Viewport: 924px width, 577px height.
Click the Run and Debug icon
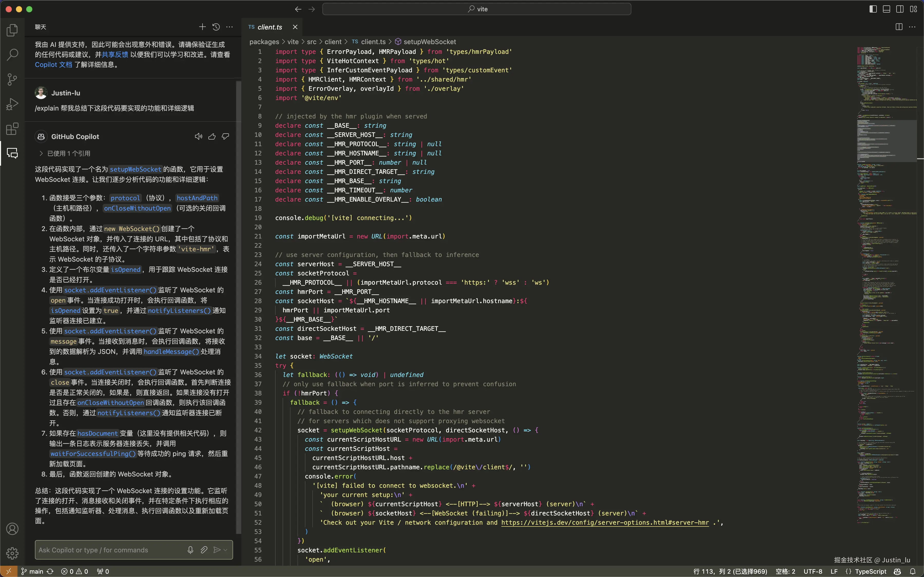(x=12, y=104)
